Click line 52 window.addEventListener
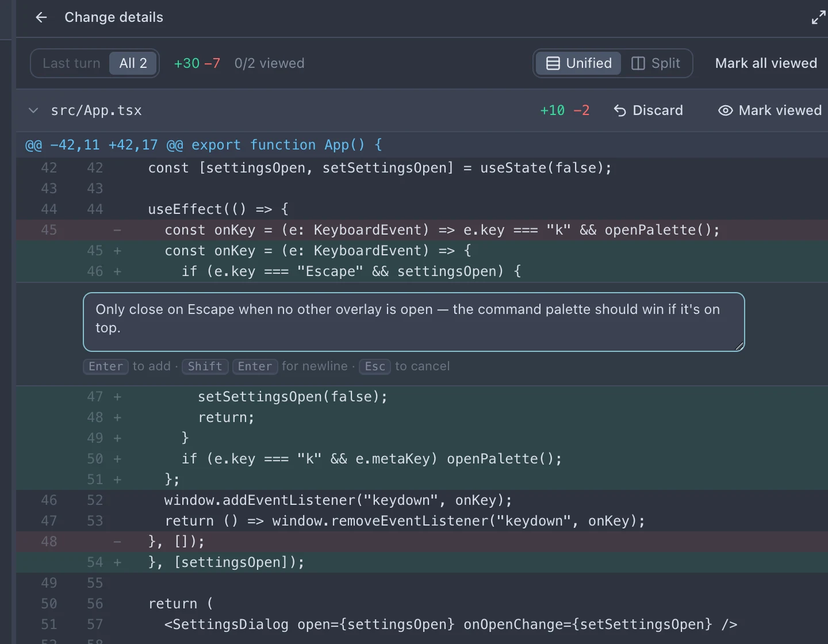Image resolution: width=828 pixels, height=644 pixels. pyautogui.click(x=422, y=500)
